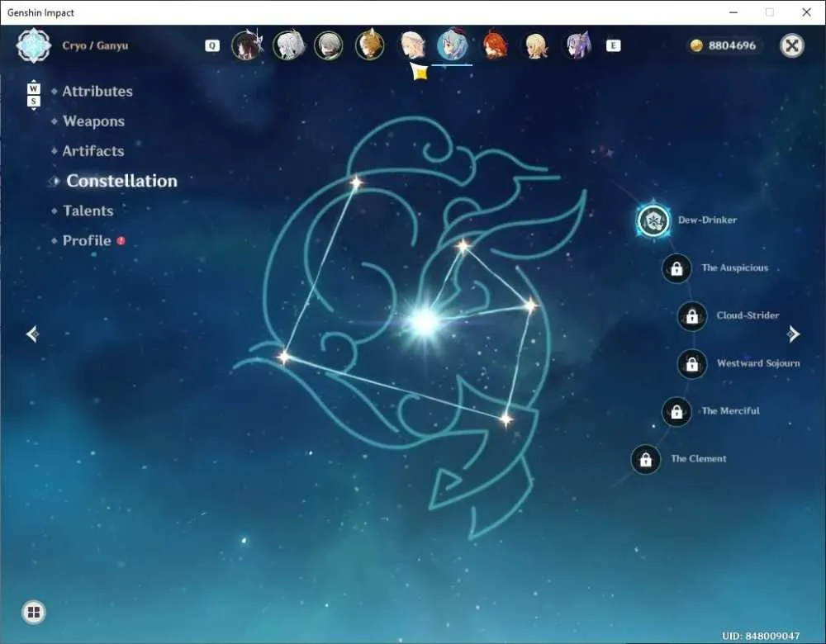Go to previous character with the left arrow
Viewport: 826px width, 644px height.
(33, 334)
